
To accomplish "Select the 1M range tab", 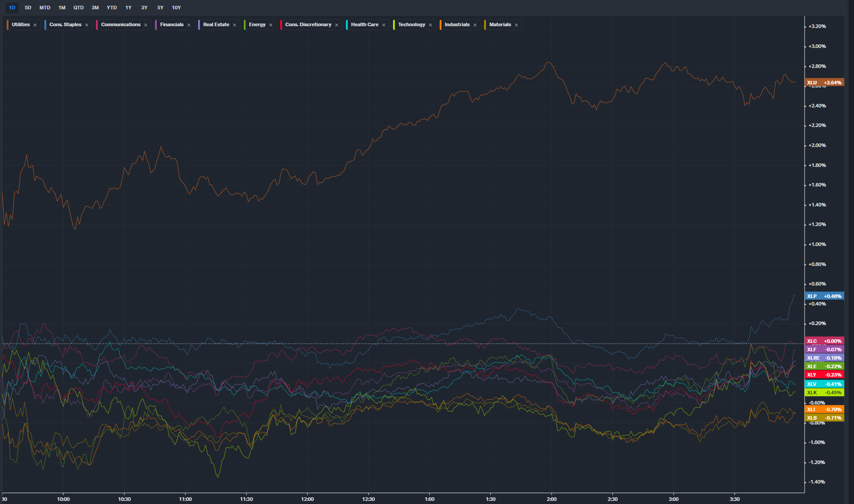I will pyautogui.click(x=62, y=8).
